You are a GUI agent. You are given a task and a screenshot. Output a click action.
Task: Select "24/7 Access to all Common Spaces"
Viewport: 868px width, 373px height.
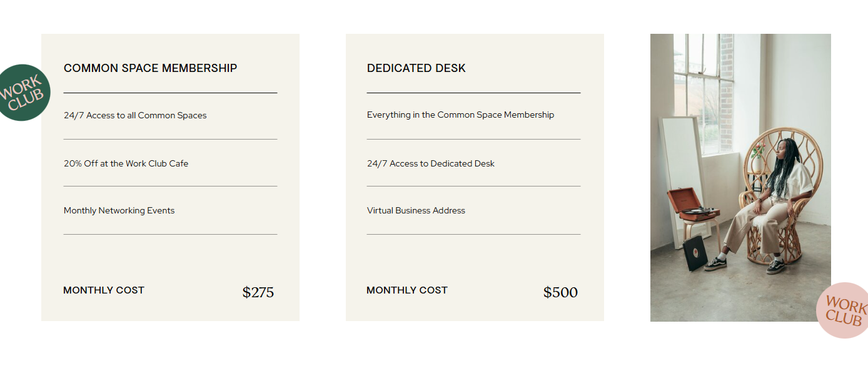click(135, 115)
